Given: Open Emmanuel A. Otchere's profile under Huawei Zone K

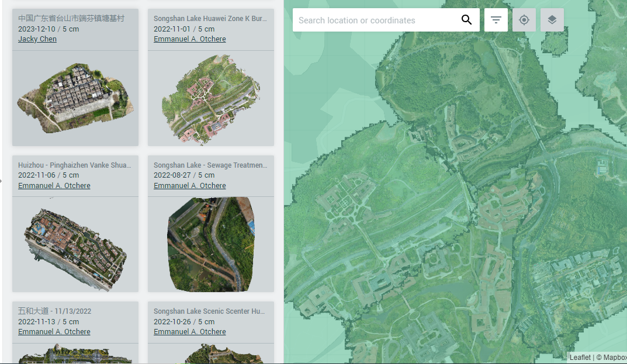Looking at the screenshot, I should coord(189,39).
